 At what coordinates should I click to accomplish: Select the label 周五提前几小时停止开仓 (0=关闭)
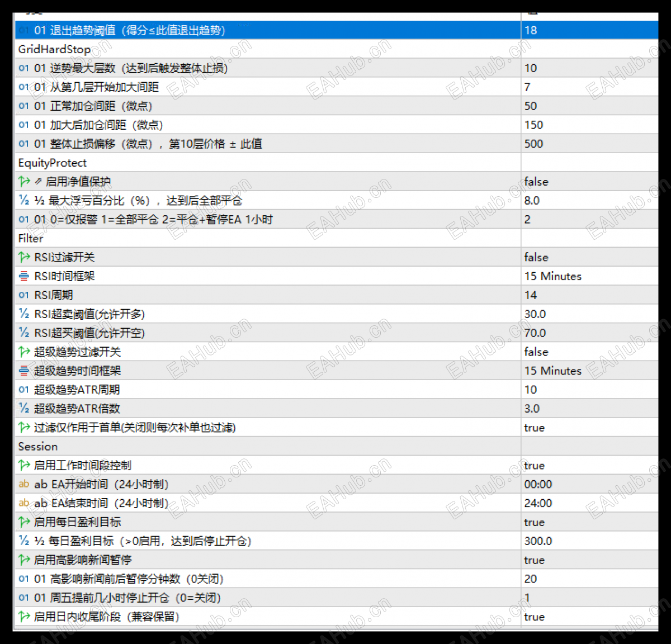tap(135, 598)
